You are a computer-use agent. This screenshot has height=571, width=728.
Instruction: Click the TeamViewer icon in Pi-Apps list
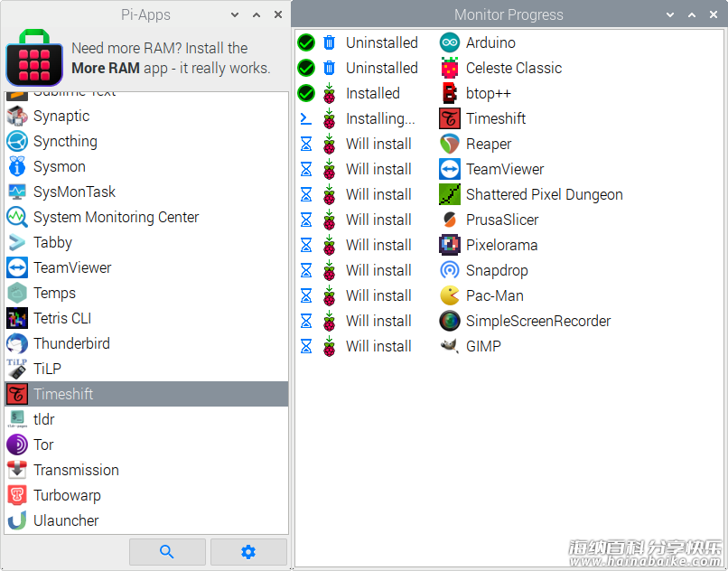17,267
